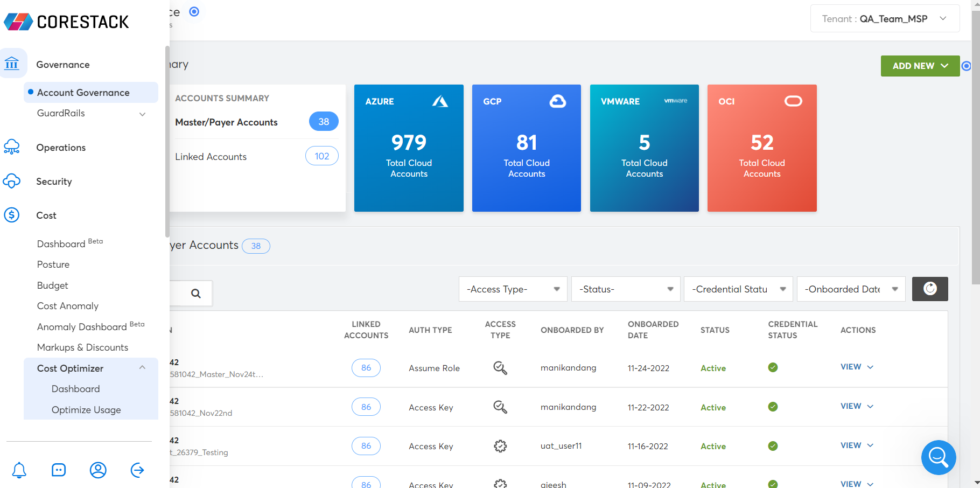Select Account Governance menu item
Screen dimensions: 980x488
coord(91,92)
